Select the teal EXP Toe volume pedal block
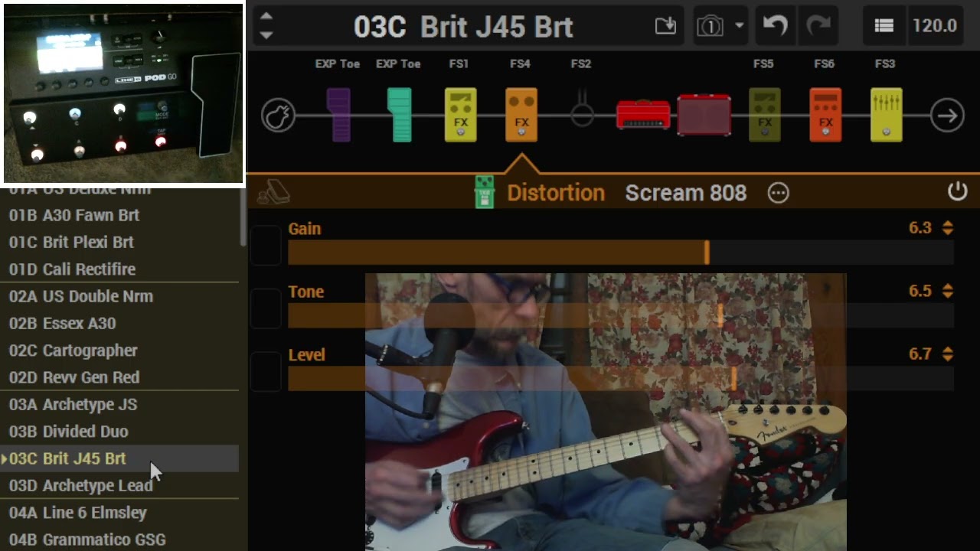The image size is (980, 551). pyautogui.click(x=399, y=116)
